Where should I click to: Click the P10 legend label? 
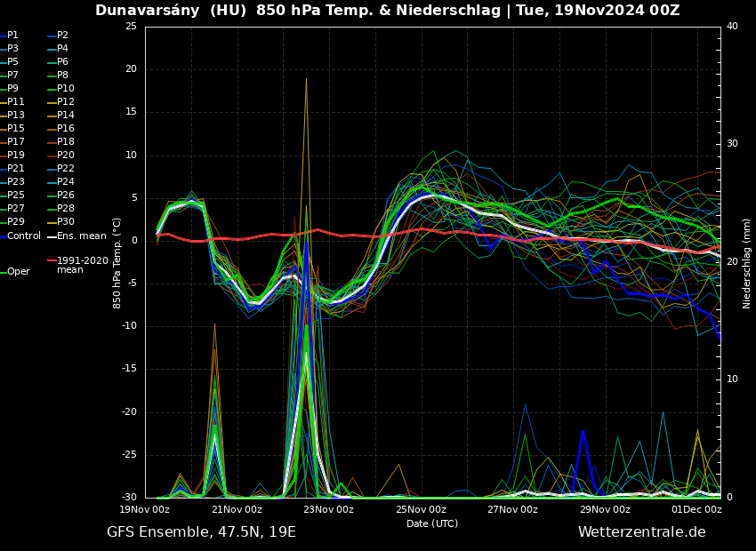(x=66, y=89)
